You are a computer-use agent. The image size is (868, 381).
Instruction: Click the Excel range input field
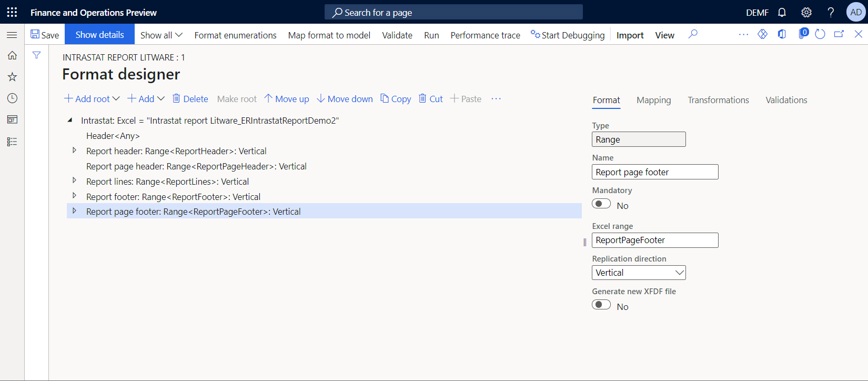[655, 240]
